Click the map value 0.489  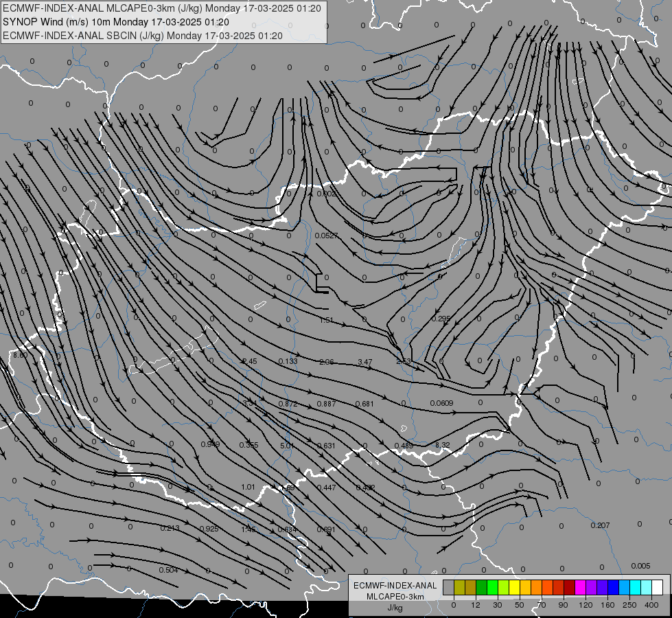(x=404, y=446)
